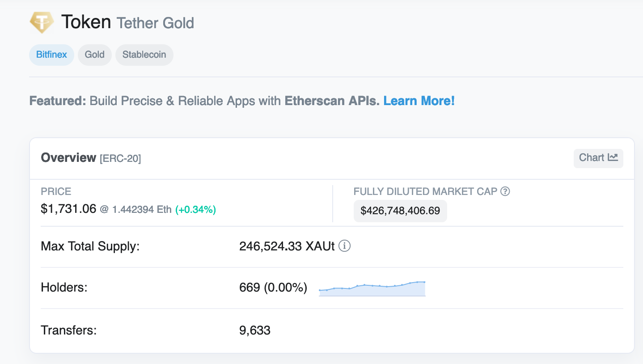Viewport: 643px width, 364px height.
Task: Open the Chart button
Action: (x=598, y=158)
